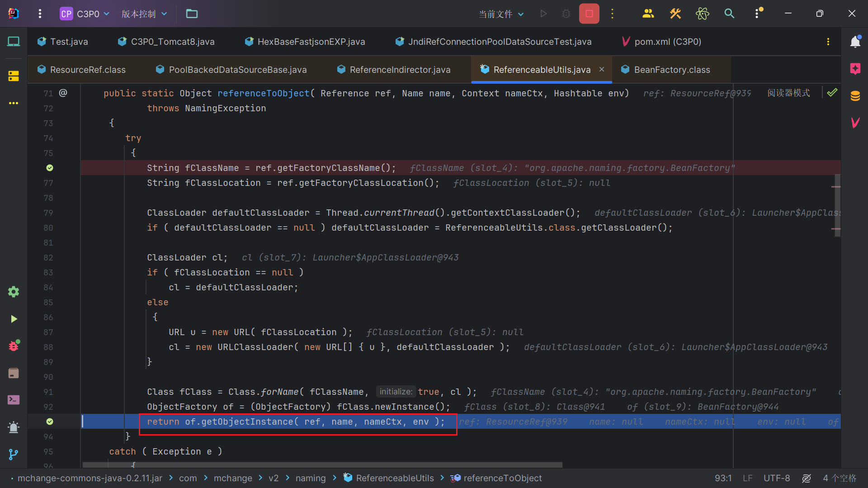Screen dimensions: 868x488
Task: Open the Project tool window icon
Action: point(14,42)
